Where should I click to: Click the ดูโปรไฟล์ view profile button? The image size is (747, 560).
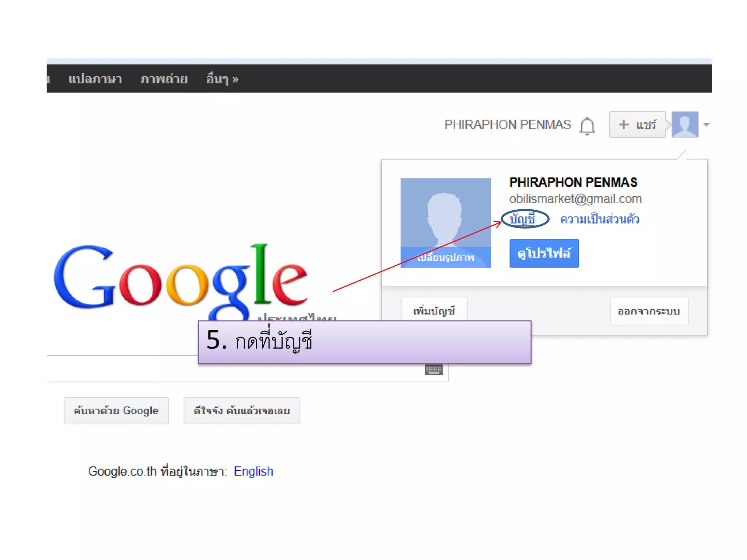pyautogui.click(x=544, y=253)
